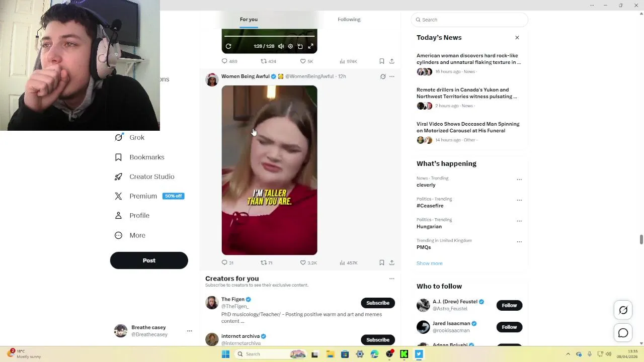Open the 'cleverly' trending topic
This screenshot has height=362, width=644.
[426, 185]
